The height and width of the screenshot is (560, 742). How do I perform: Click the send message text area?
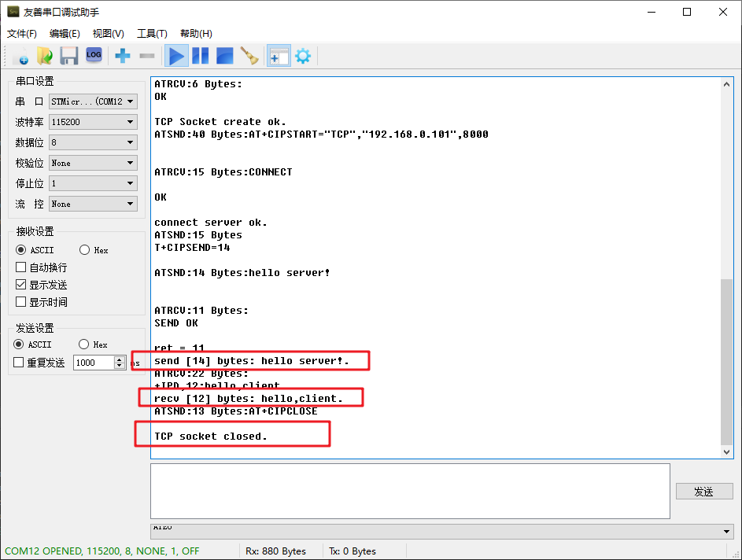tap(410, 491)
